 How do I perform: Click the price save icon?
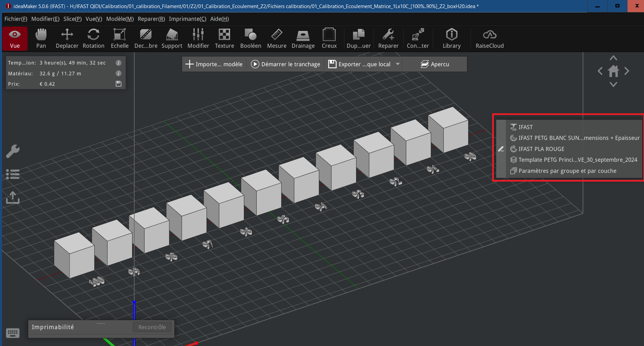119,84
